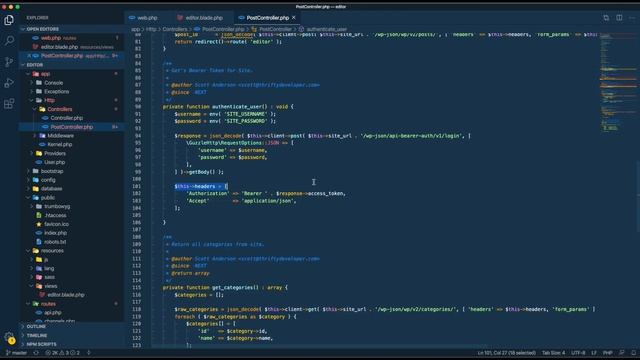Expand the trumbowyg folder
Image resolution: width=640 pixels, height=360 pixels.
pos(57,207)
